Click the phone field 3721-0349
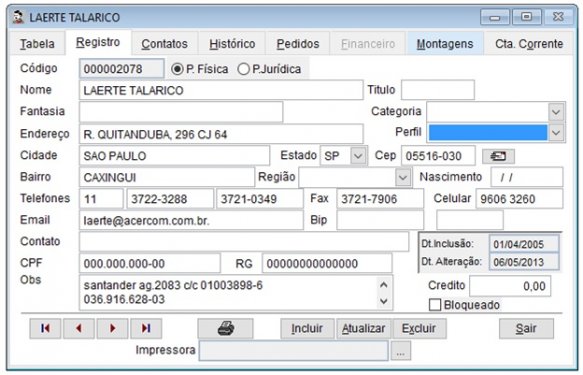 260,199
